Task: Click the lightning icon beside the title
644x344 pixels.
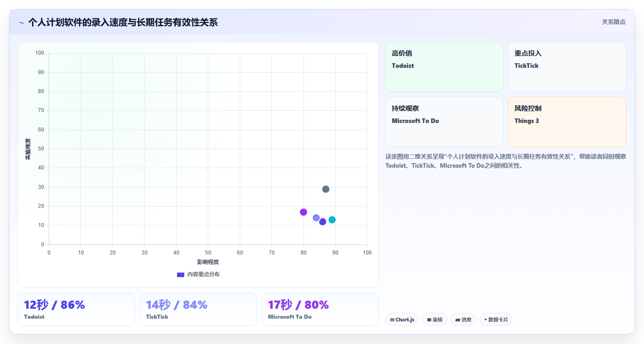Action: (21, 23)
